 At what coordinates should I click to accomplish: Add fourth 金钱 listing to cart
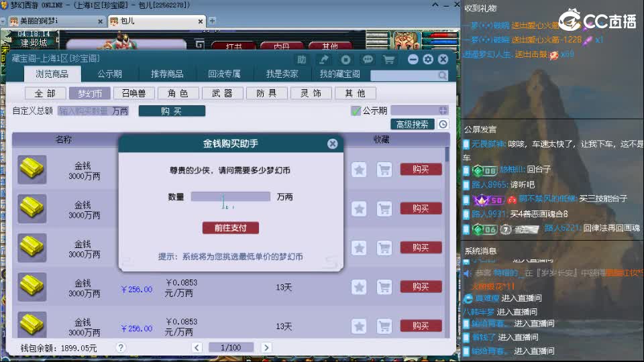point(384,287)
